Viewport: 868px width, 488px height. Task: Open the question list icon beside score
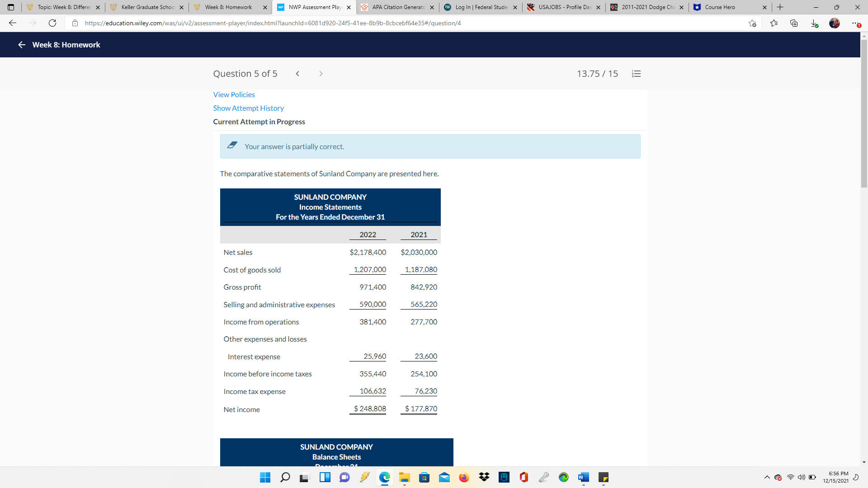pos(636,74)
